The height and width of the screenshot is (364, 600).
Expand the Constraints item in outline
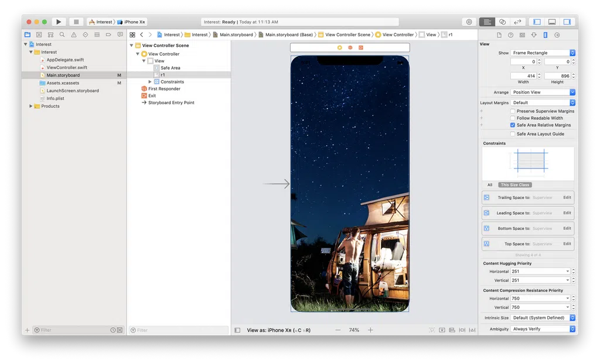point(150,82)
